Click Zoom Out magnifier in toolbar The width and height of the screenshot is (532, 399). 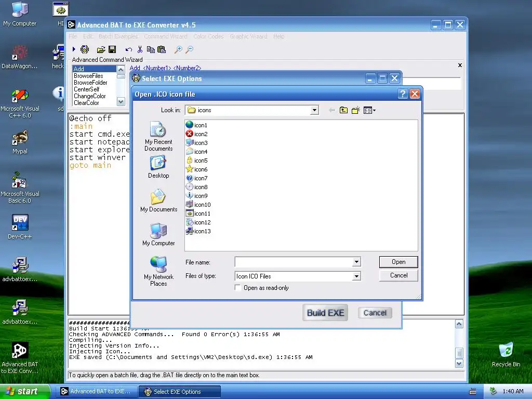pos(189,50)
